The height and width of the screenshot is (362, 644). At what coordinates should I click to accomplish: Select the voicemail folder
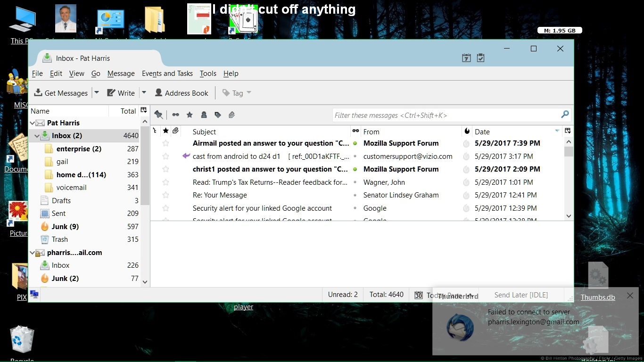(x=71, y=188)
